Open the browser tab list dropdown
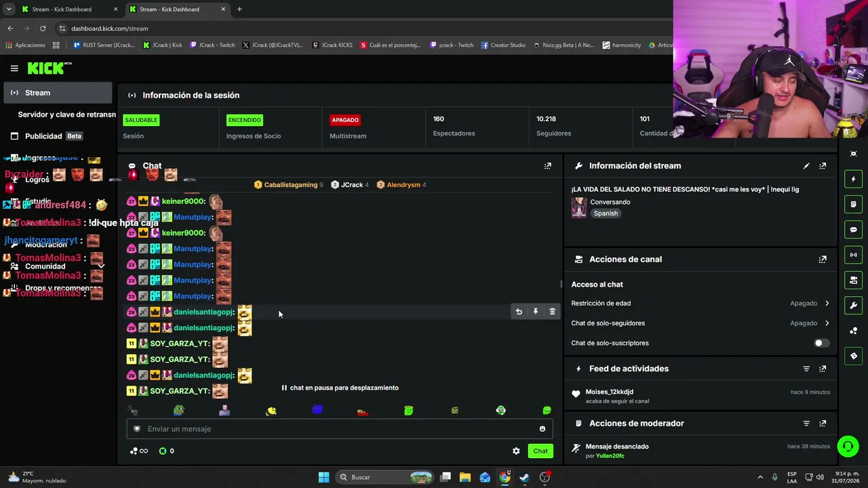Viewport: 868px width, 488px height. coord(9,9)
